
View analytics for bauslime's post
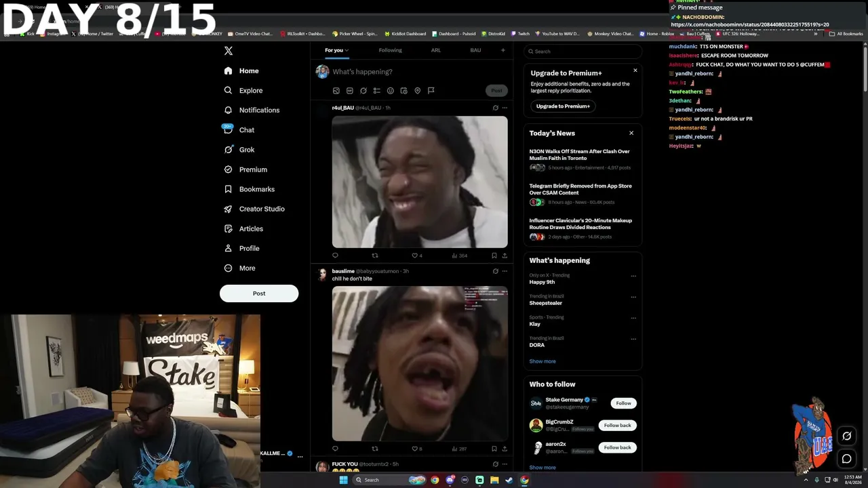[x=459, y=449]
